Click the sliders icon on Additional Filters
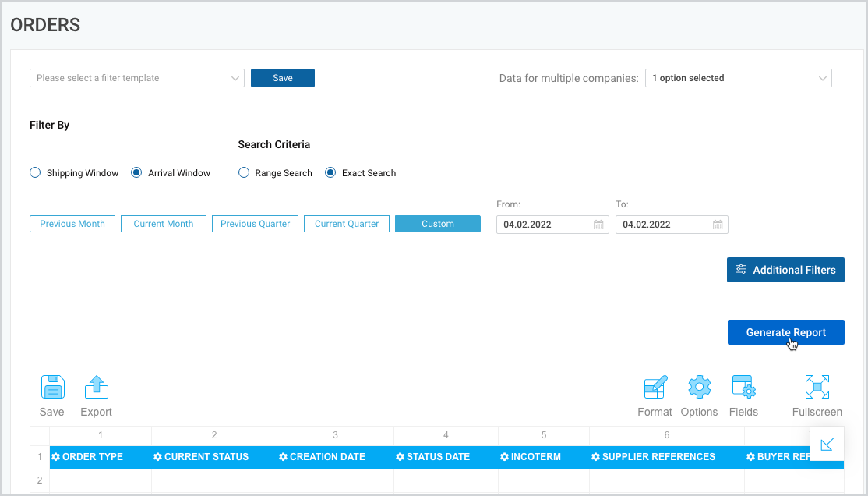The image size is (868, 496). (x=741, y=269)
